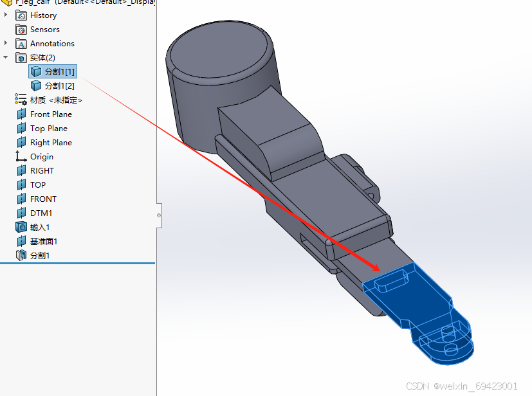Click the 输入1 imported feature icon

21,227
